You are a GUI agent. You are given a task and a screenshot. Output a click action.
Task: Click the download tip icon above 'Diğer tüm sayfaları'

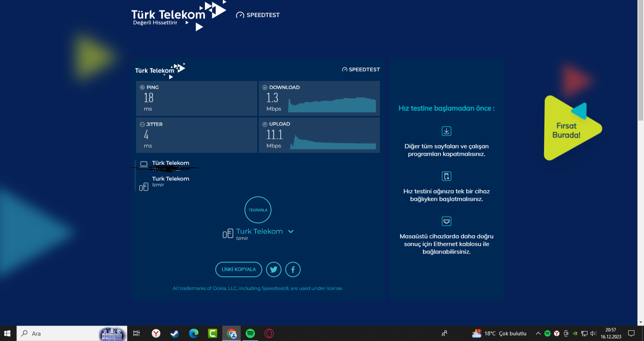[x=446, y=131]
